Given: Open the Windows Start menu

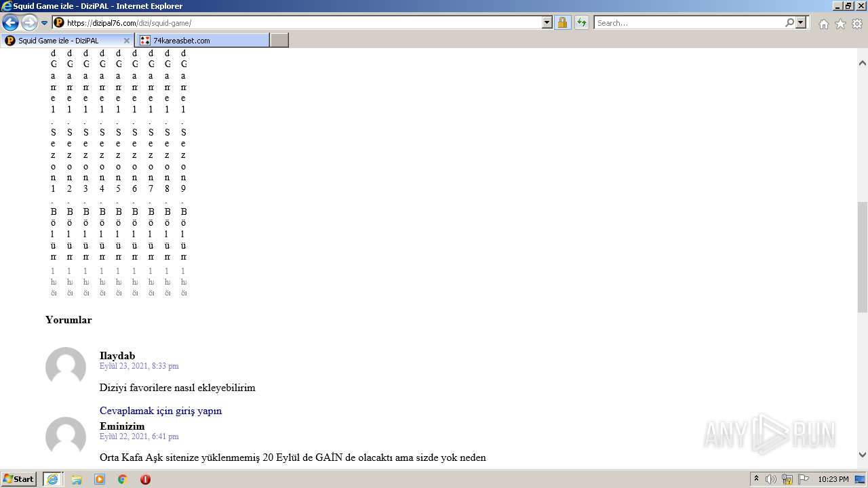Looking at the screenshot, I should pos(19,479).
